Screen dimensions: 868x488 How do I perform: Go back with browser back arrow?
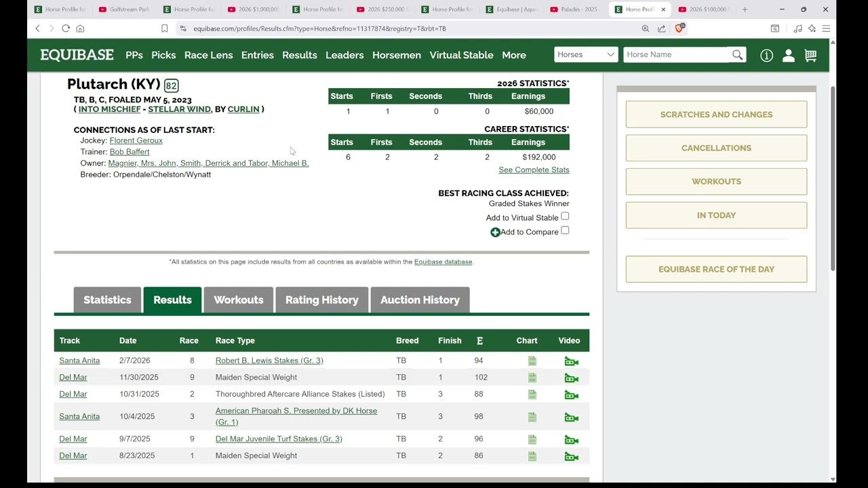pyautogui.click(x=37, y=28)
